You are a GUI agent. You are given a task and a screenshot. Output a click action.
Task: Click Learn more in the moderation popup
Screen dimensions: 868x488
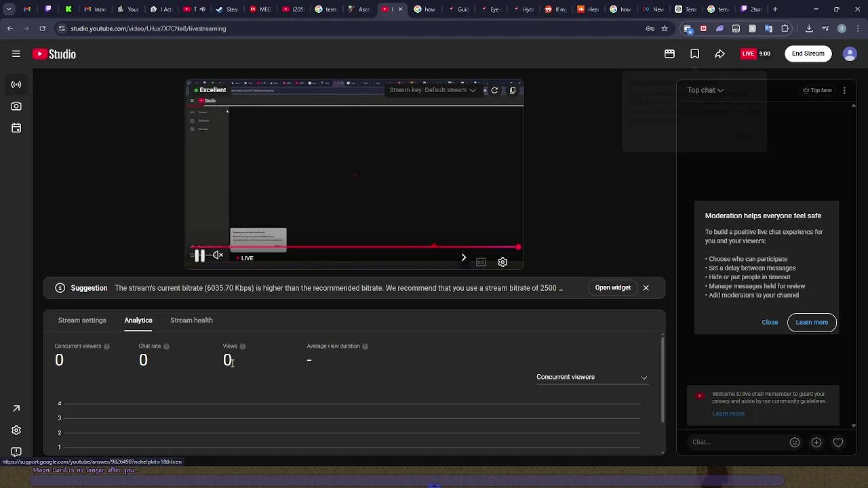812,322
